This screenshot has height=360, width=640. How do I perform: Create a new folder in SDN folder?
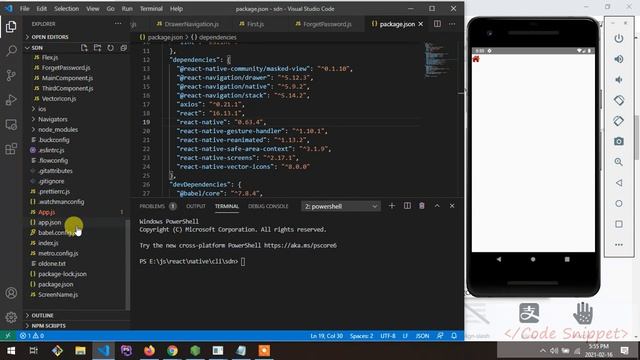click(x=97, y=48)
